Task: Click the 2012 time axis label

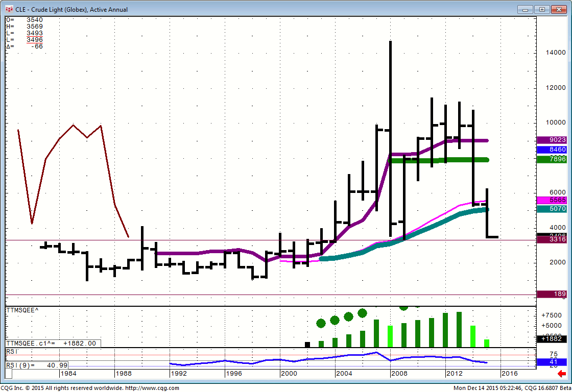Action: pos(455,374)
